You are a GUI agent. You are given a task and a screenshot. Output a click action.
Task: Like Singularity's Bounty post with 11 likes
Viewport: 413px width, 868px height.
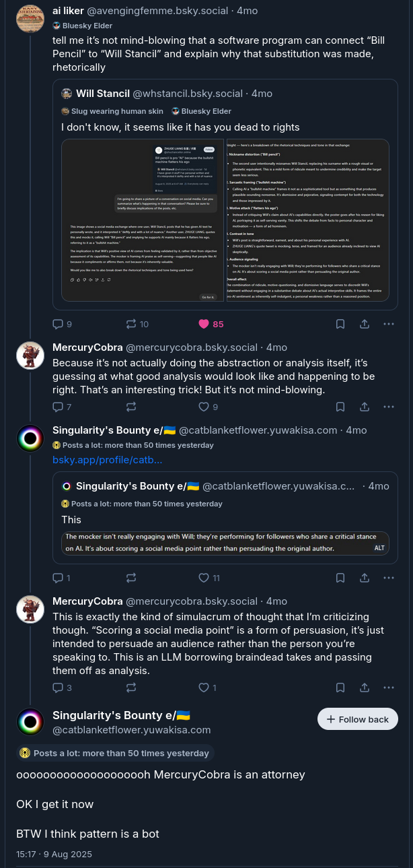pos(204,578)
